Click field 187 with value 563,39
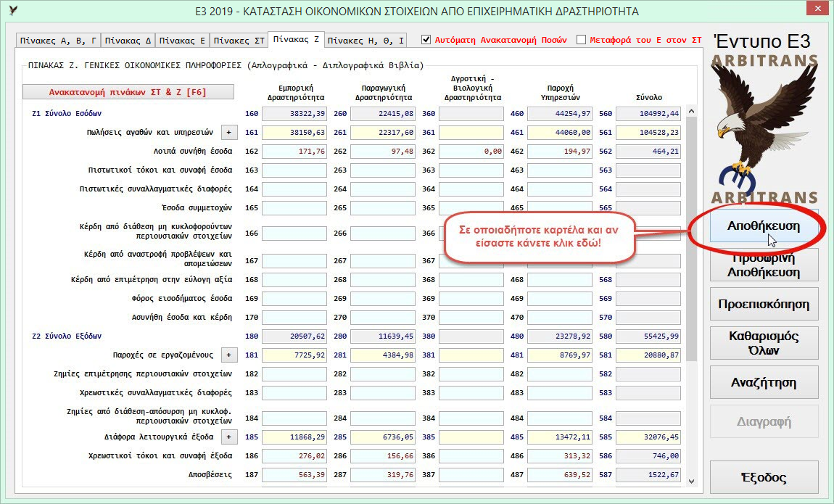Viewport: 834px width, 504px height. pyautogui.click(x=294, y=475)
